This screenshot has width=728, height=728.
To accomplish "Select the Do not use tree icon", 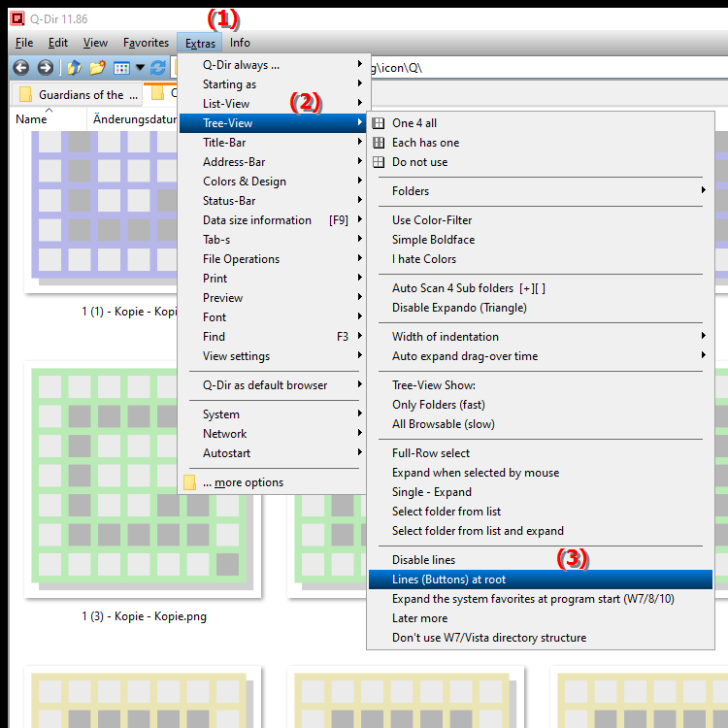I will pos(379,162).
